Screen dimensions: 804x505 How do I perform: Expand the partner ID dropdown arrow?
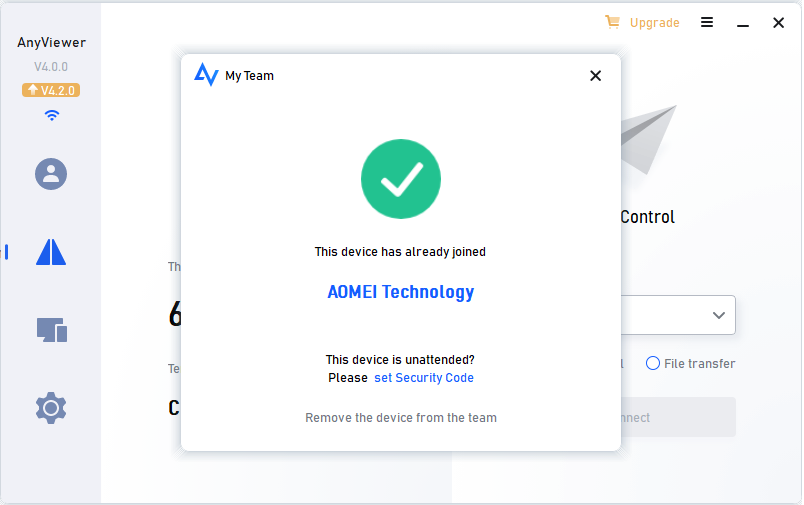tap(718, 315)
